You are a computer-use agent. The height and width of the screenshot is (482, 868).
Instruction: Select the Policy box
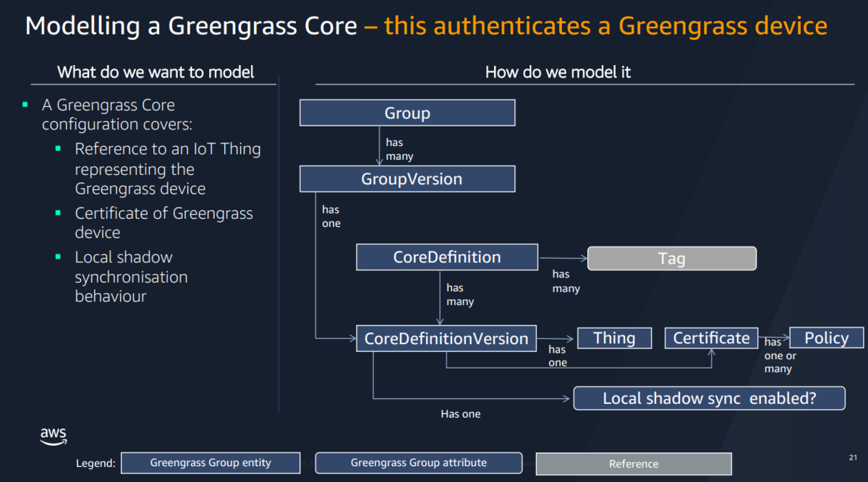pyautogui.click(x=827, y=338)
